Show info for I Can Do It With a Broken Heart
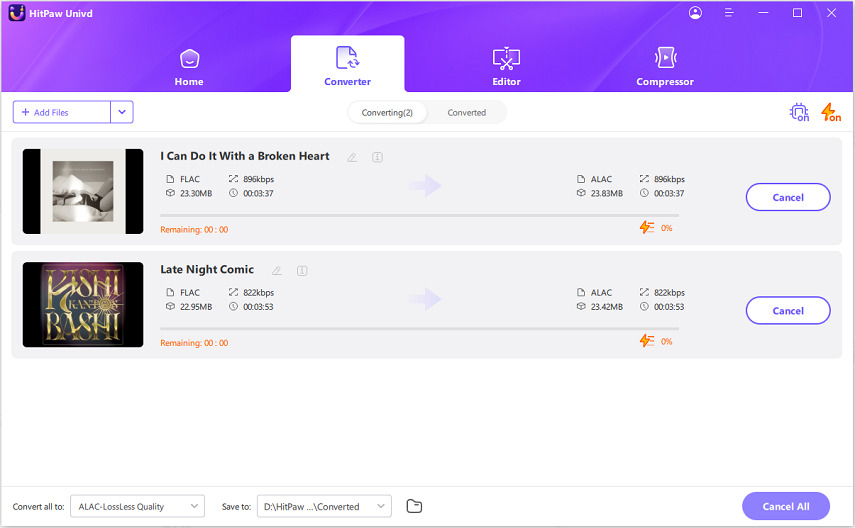The height and width of the screenshot is (528, 855). [x=377, y=158]
